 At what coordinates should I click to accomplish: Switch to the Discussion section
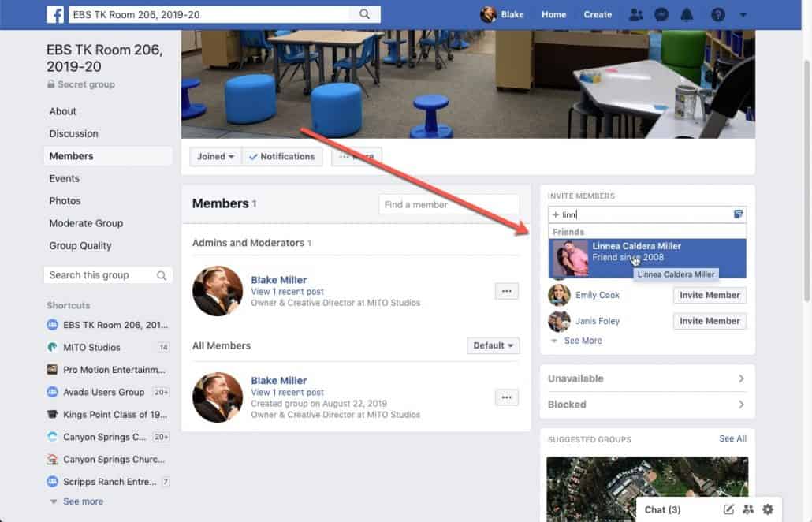pyautogui.click(x=73, y=133)
